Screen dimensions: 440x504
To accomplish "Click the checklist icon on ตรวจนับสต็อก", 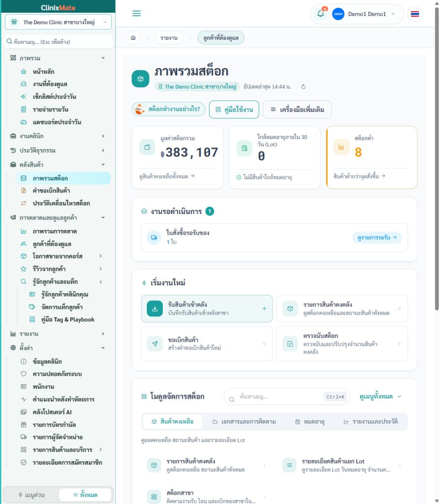I will point(290,344).
